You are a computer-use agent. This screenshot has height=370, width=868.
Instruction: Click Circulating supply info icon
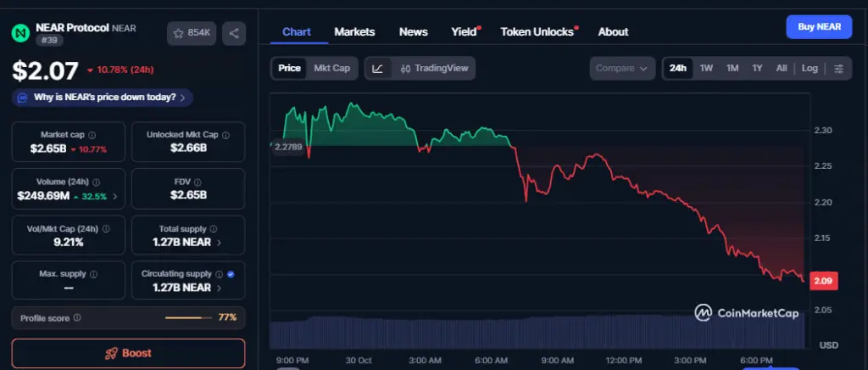220,274
